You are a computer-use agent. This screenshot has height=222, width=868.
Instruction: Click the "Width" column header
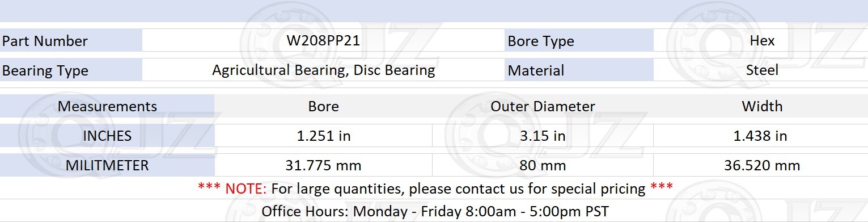point(761,106)
